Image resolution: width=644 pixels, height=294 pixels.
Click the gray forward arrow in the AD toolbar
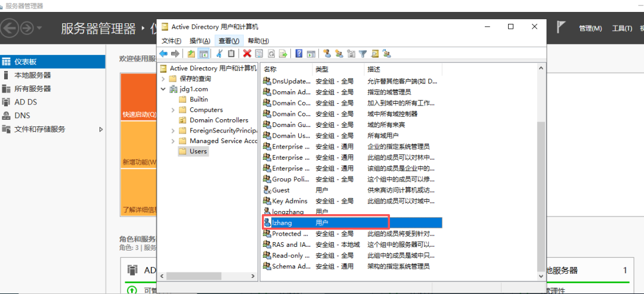click(x=175, y=54)
